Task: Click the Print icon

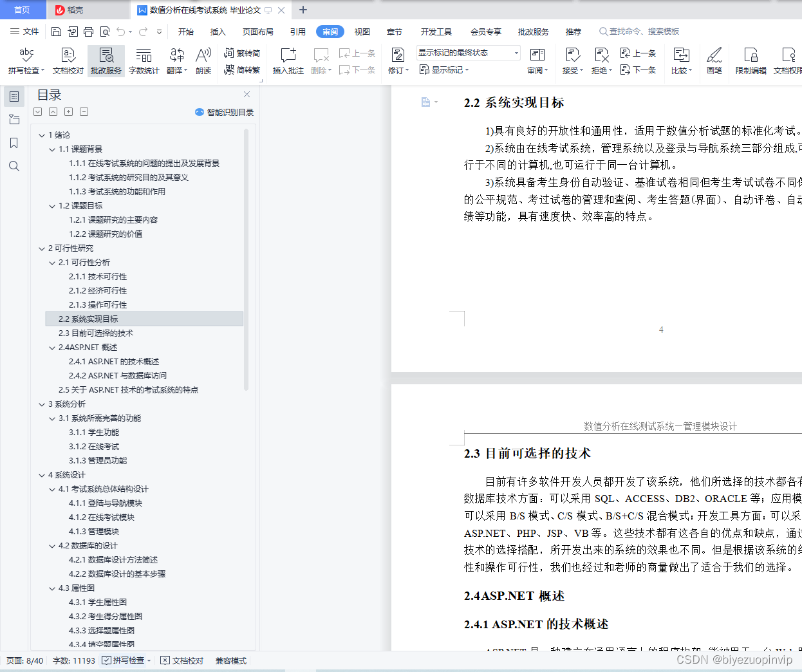Action: 88,32
